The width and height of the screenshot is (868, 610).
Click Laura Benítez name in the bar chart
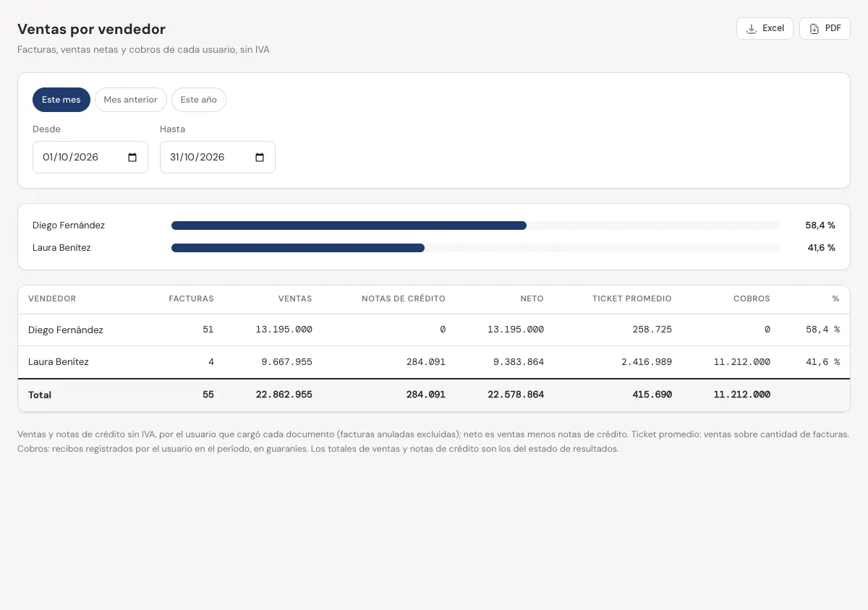[x=61, y=248]
